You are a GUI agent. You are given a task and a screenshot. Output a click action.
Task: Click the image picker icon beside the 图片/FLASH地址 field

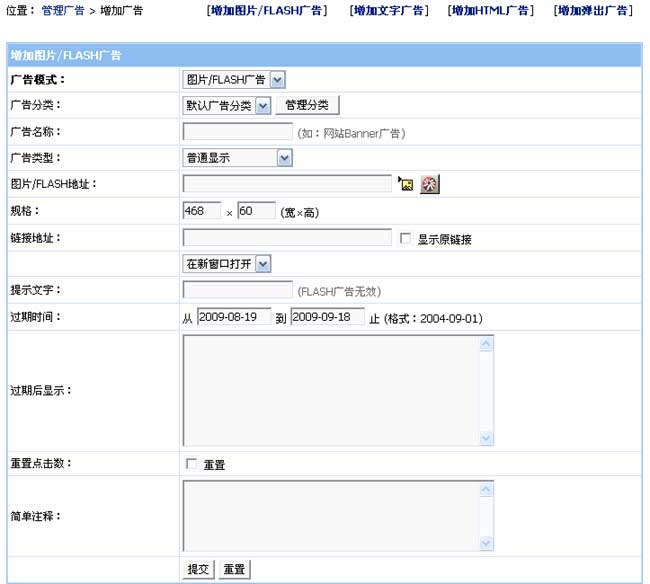tap(406, 184)
